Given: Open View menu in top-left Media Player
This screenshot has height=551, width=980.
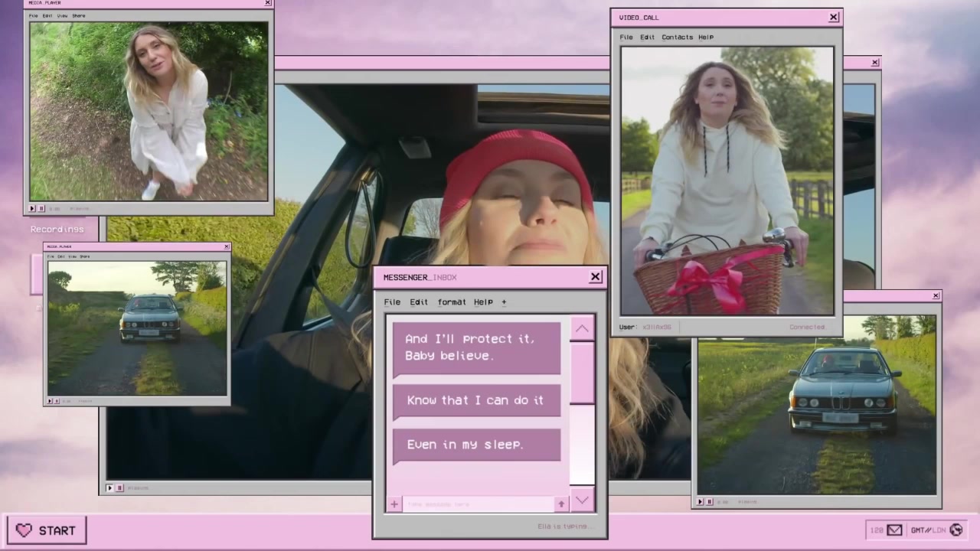Looking at the screenshot, I should coord(62,15).
